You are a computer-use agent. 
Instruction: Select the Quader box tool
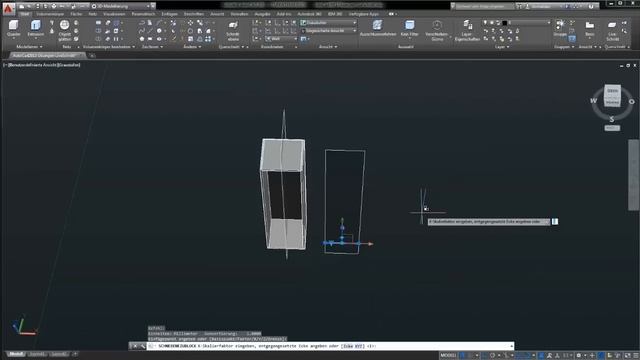(13, 29)
